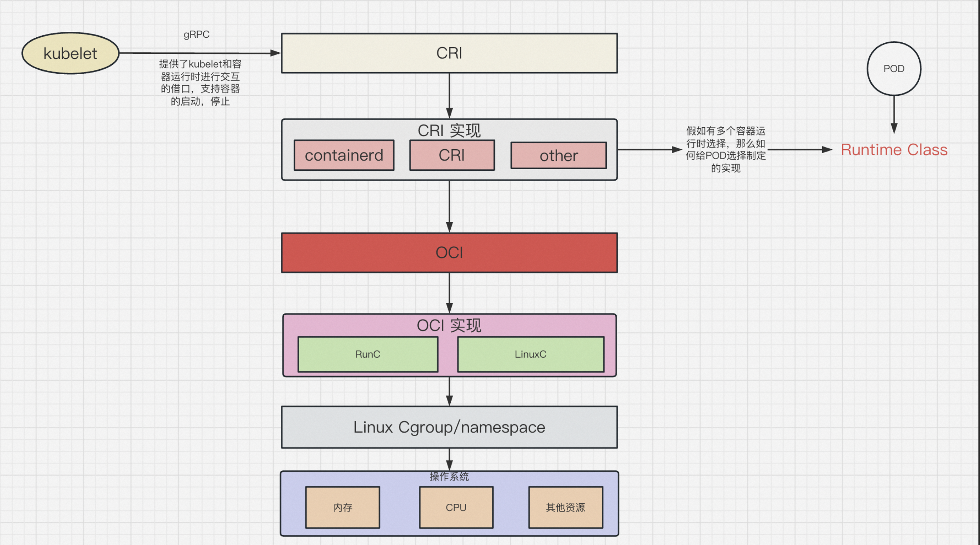Screen dimensions: 980x545
Task: Click the gRPC arrow label
Action: coord(196,35)
